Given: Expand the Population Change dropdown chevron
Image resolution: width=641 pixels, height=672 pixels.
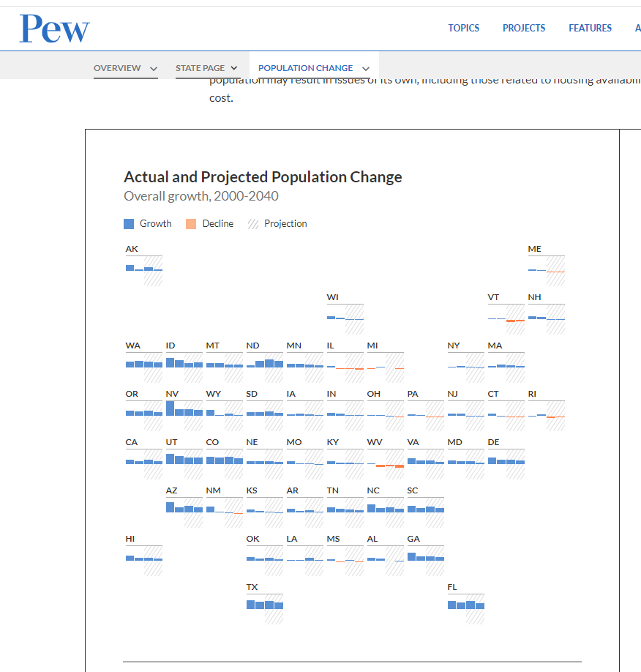Looking at the screenshot, I should coord(366,69).
